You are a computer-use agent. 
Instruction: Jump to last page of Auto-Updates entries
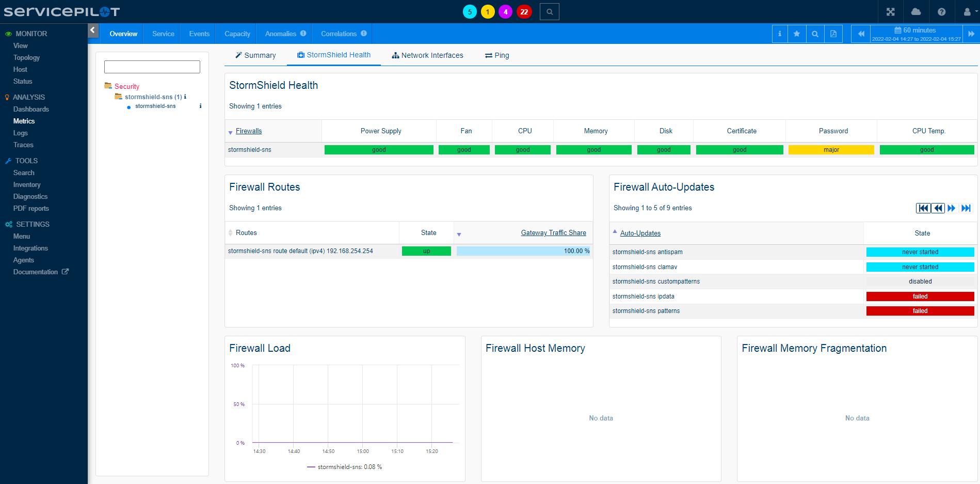pos(966,208)
